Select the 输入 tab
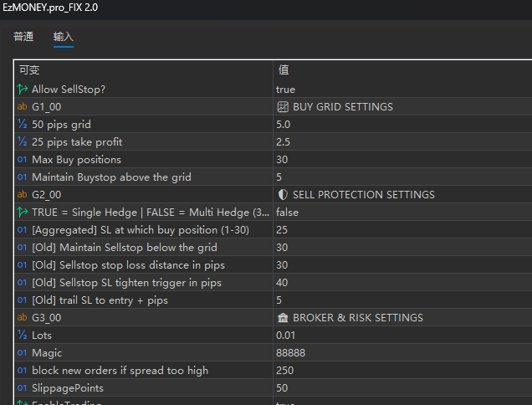Viewport: 532px width, 405px height. point(64,37)
